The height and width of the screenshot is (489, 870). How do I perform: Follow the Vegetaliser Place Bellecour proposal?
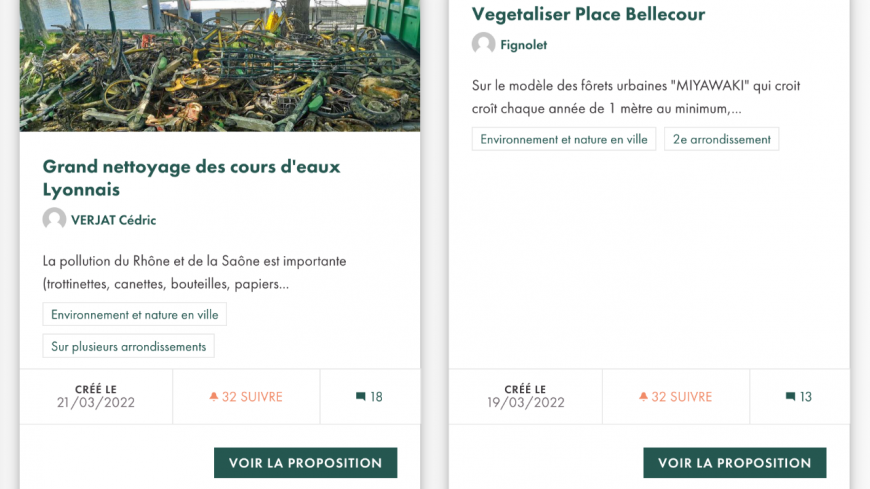[x=676, y=397]
